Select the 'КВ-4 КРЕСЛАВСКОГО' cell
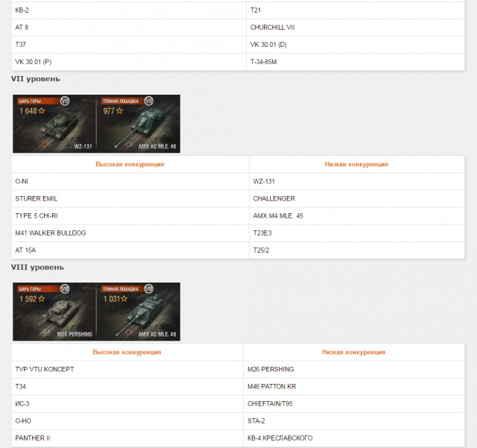The width and height of the screenshot is (477, 448). (354, 438)
